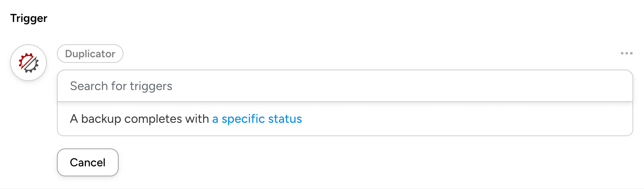644x189 pixels.
Task: Click the blue 'a specific status' text
Action: pyautogui.click(x=257, y=119)
